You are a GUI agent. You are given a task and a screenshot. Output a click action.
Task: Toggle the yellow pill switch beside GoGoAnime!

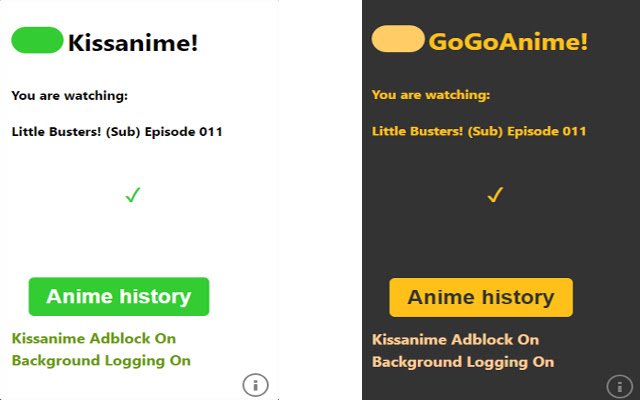(398, 39)
